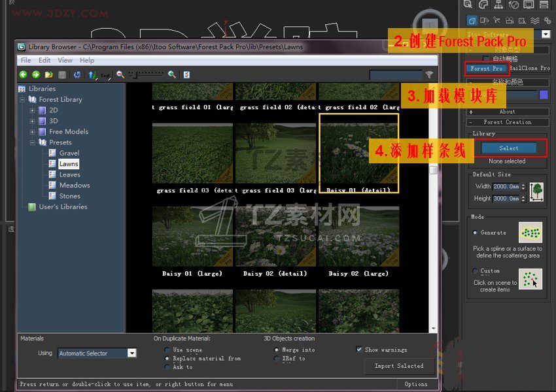This screenshot has height=392, width=556.
Task: Click the Import Selected button
Action: pos(399,366)
